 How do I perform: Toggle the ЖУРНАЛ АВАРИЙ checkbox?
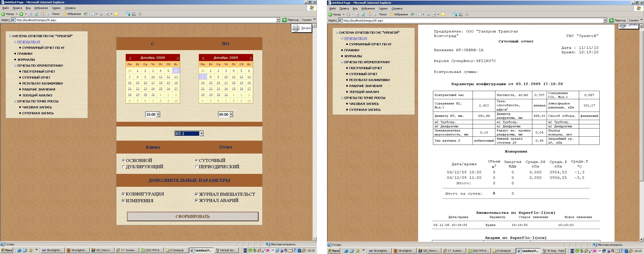tap(196, 200)
